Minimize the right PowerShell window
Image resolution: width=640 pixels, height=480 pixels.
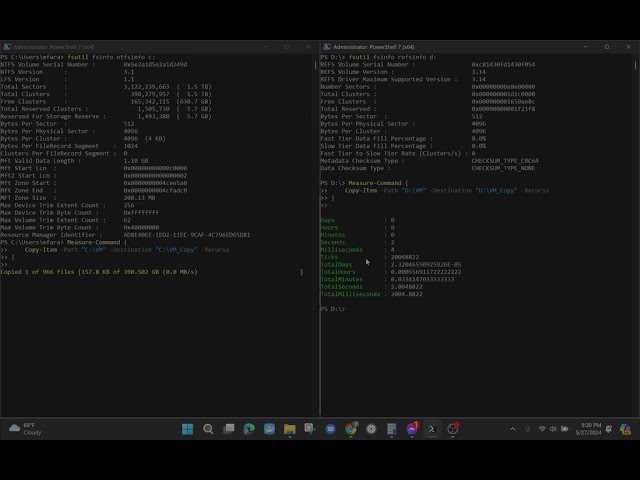click(586, 47)
